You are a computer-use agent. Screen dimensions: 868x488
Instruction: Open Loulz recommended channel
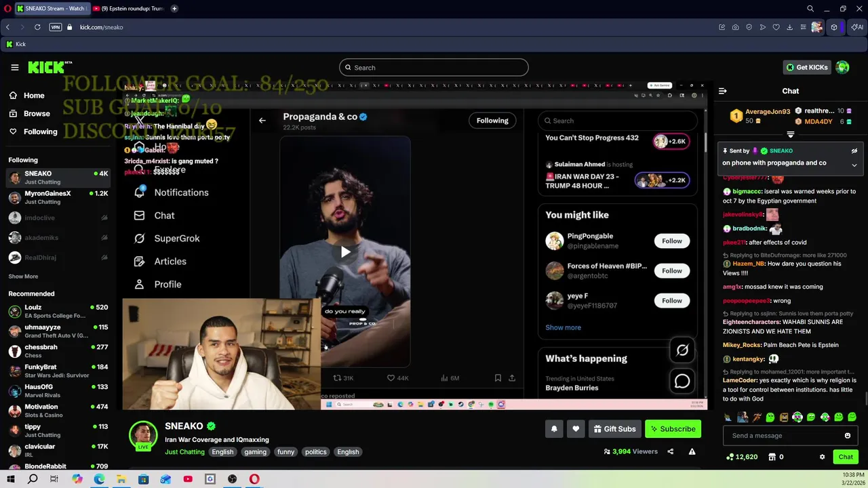point(58,311)
